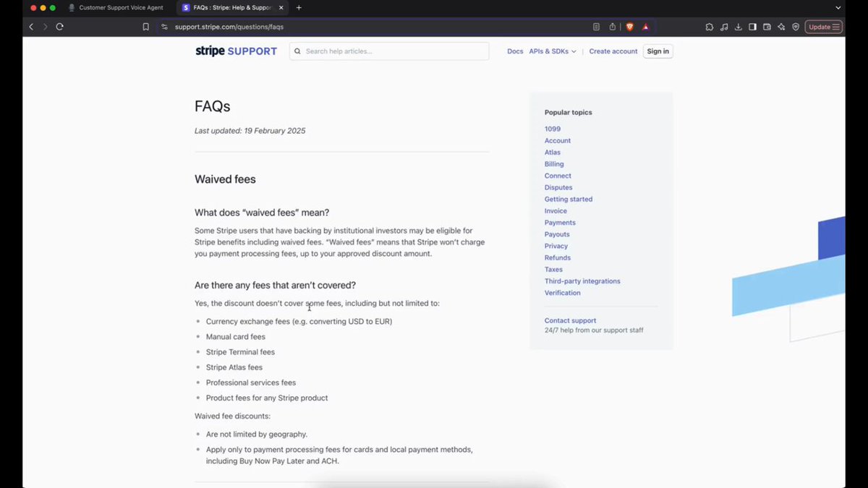The image size is (868, 488).
Task: Open the Payouts topic link
Action: (x=557, y=234)
